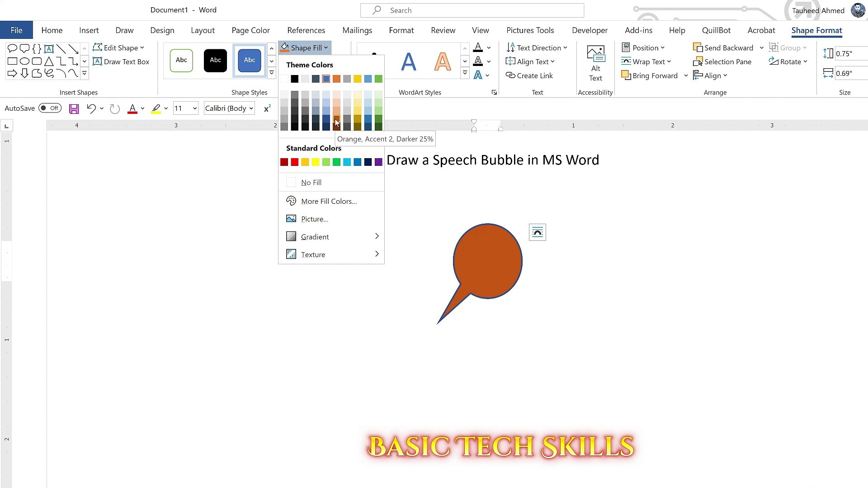Open the Text Direction dropdown
Screen dimensions: 868x488
[x=537, y=48]
